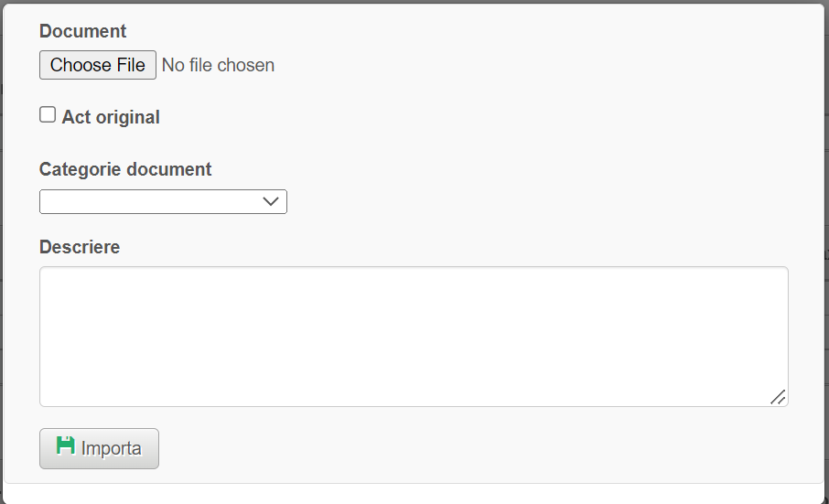The height and width of the screenshot is (504, 829).
Task: Click the green floppy disk icon
Action: tap(66, 445)
